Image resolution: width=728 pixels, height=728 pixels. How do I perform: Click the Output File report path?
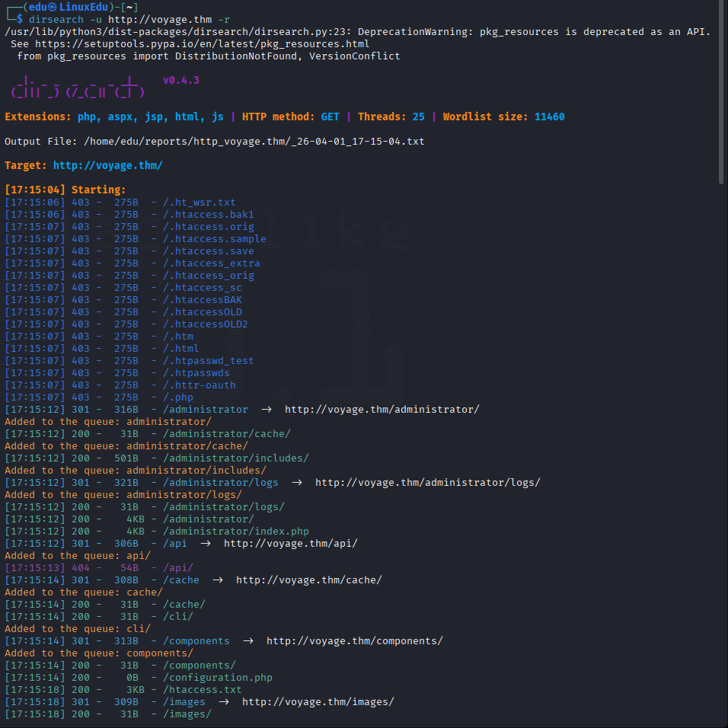point(254,142)
